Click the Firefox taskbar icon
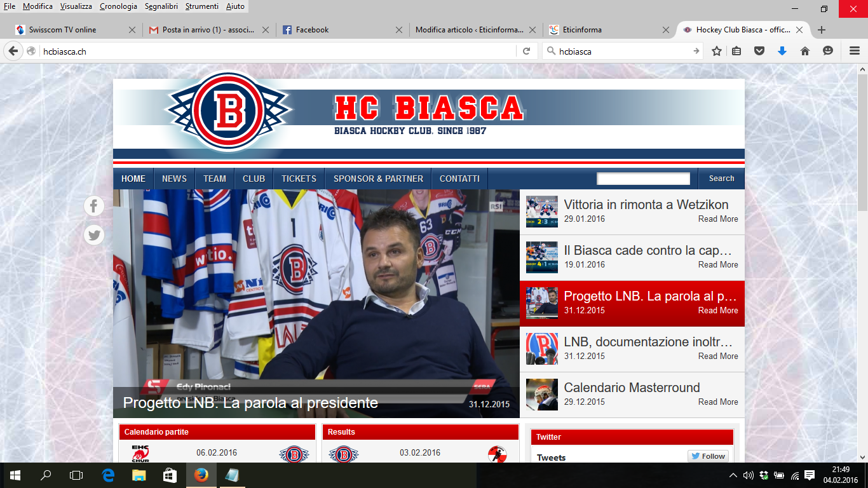The height and width of the screenshot is (488, 868). pos(201,475)
